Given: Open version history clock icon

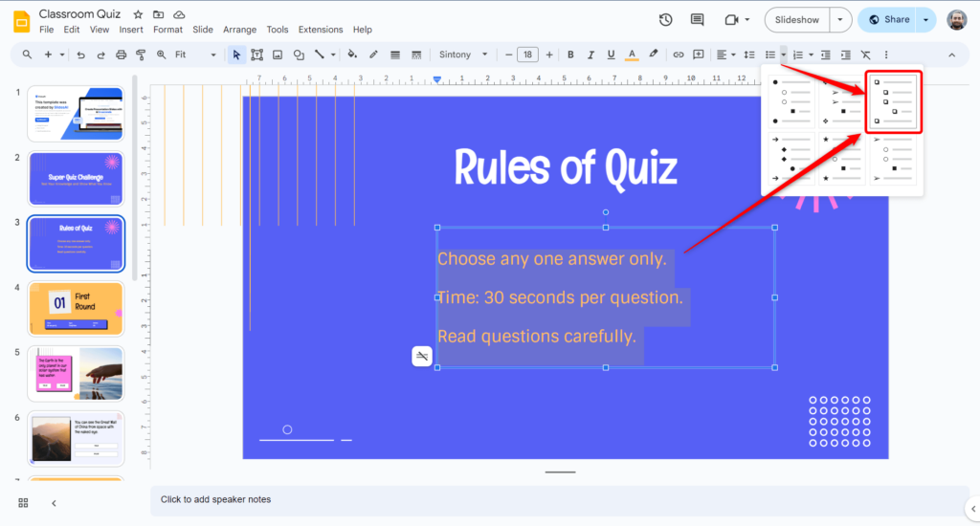Looking at the screenshot, I should click(x=666, y=19).
